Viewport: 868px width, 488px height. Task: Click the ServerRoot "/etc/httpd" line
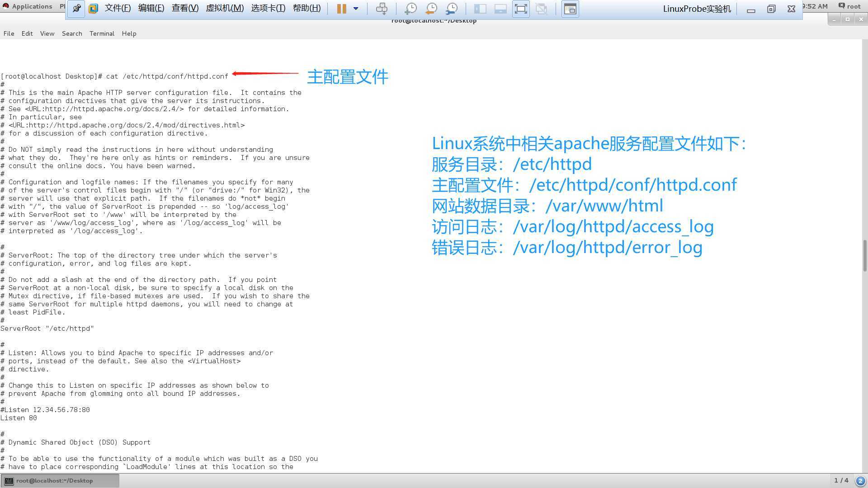tap(47, 328)
